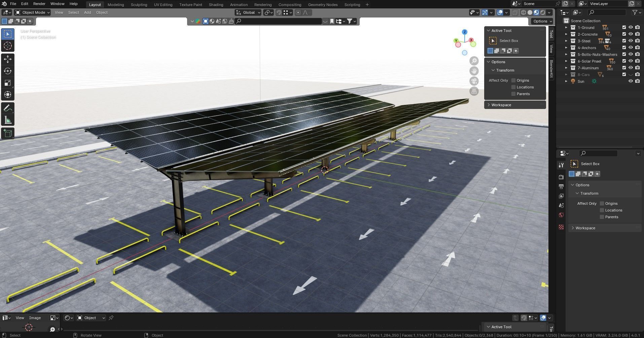This screenshot has height=338, width=644.
Task: Expand the 1-Ground collection
Action: [x=566, y=28]
